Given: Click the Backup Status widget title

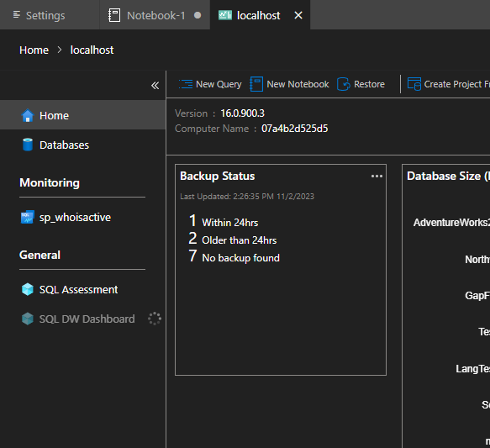Looking at the screenshot, I should pos(217,176).
